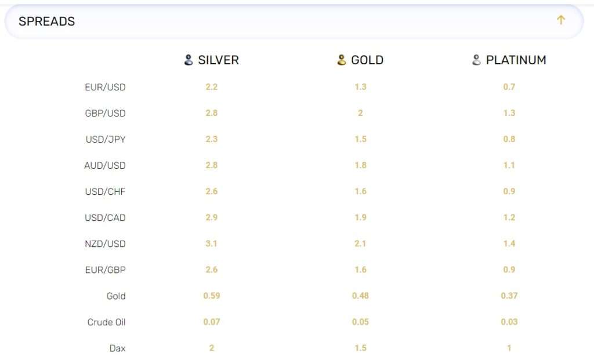Click the Gold account user icon
Viewport: 594px width, 364px height.
click(x=341, y=60)
